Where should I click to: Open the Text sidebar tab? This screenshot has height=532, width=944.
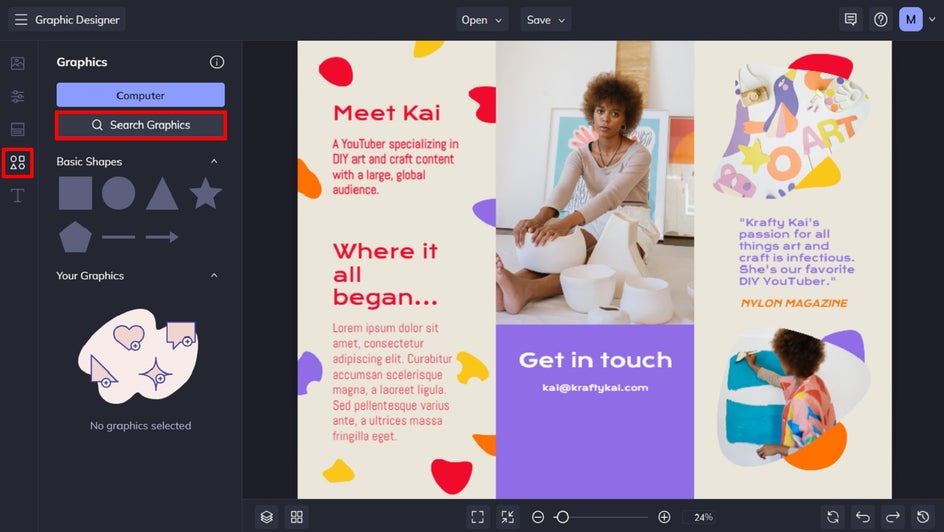tap(17, 195)
